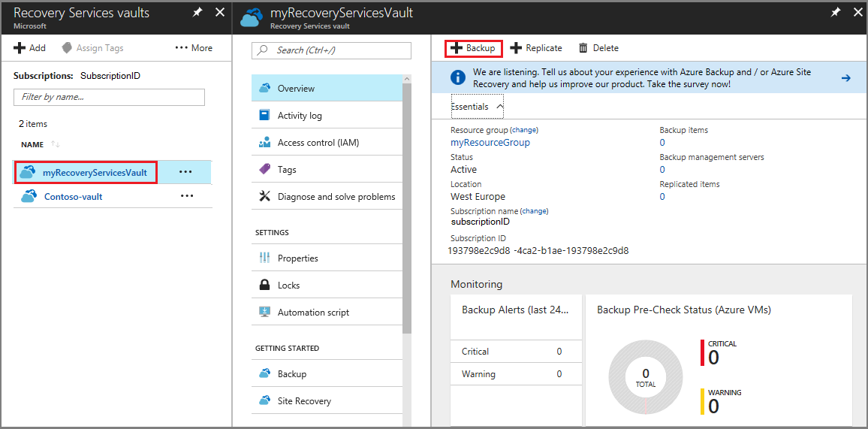Click the Backup button in vault toolbar
868x429 pixels.
[474, 48]
